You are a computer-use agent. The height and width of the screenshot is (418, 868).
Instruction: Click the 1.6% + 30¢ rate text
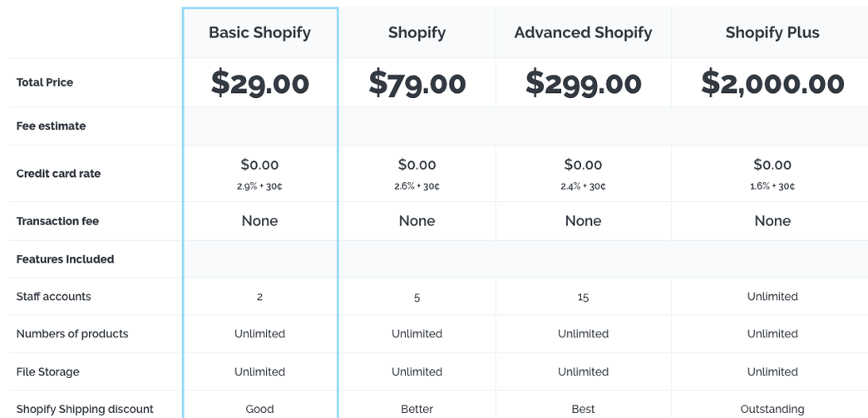click(x=772, y=187)
